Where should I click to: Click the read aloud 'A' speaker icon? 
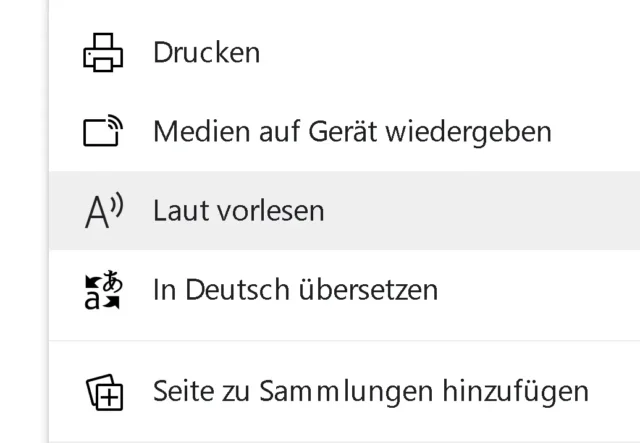(102, 211)
